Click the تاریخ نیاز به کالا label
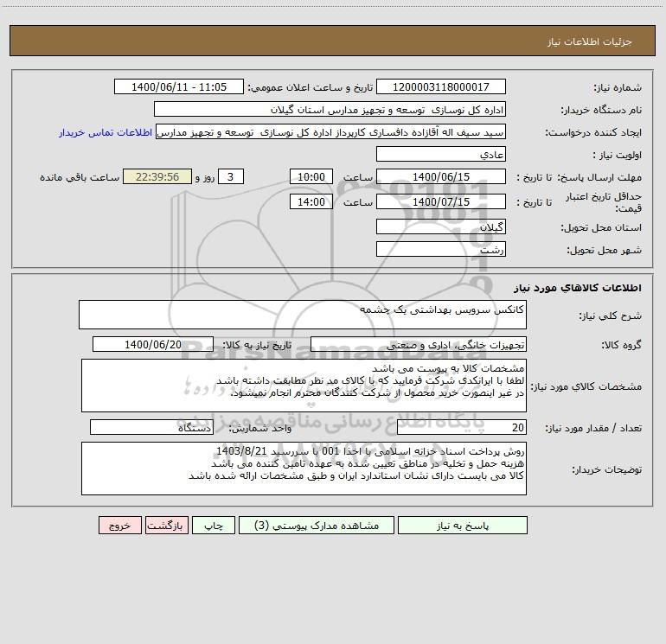The width and height of the screenshot is (666, 644). coord(257,345)
